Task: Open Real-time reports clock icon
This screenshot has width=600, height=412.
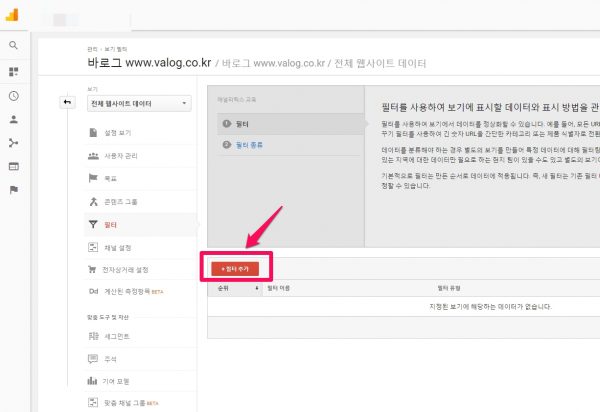Action: [13, 96]
